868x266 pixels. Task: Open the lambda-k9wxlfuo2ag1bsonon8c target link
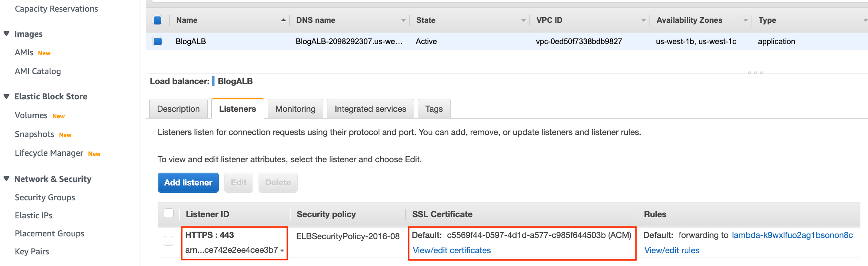coord(792,235)
